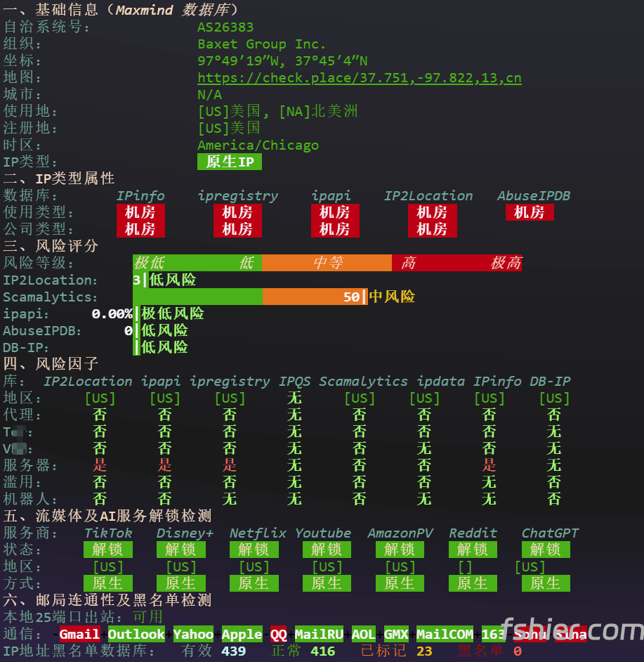Click the Reddit 解锁 status badge
The image size is (644, 662).
point(473,550)
